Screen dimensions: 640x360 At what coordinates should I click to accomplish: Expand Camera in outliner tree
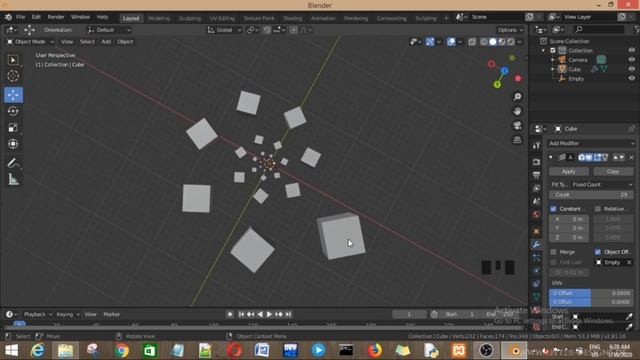553,60
